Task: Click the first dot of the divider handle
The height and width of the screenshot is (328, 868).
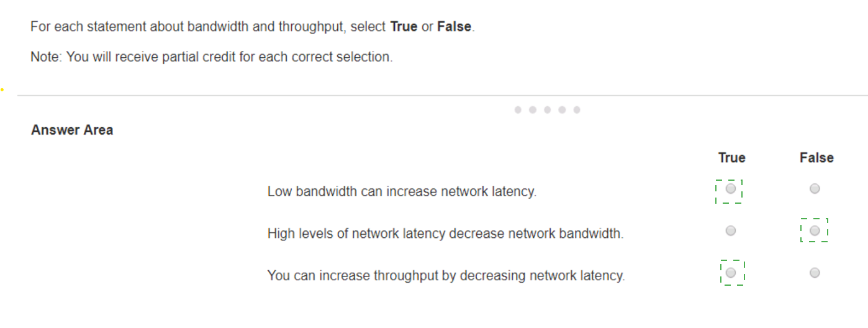Action: pyautogui.click(x=518, y=110)
